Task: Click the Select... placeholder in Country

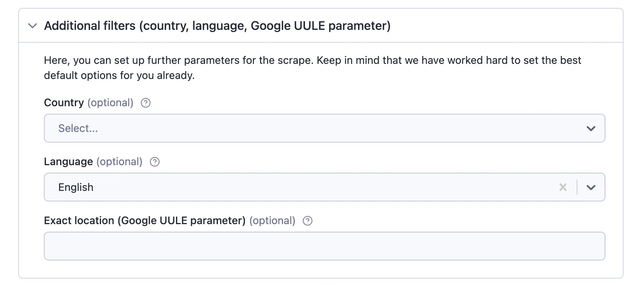Action: [x=78, y=129]
